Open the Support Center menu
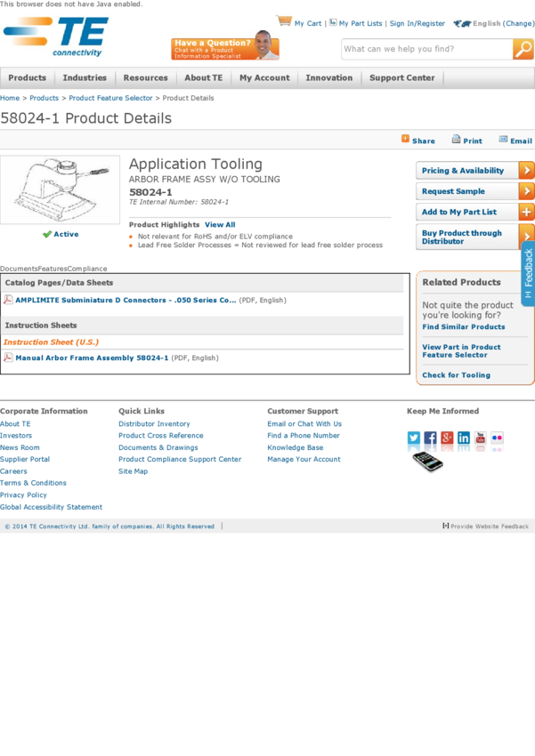Image resolution: width=535 pixels, height=756 pixels. tap(401, 77)
